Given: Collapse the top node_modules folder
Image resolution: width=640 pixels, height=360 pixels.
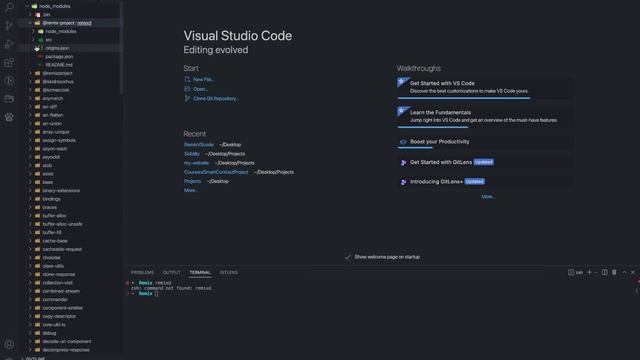Looking at the screenshot, I should pos(27,6).
